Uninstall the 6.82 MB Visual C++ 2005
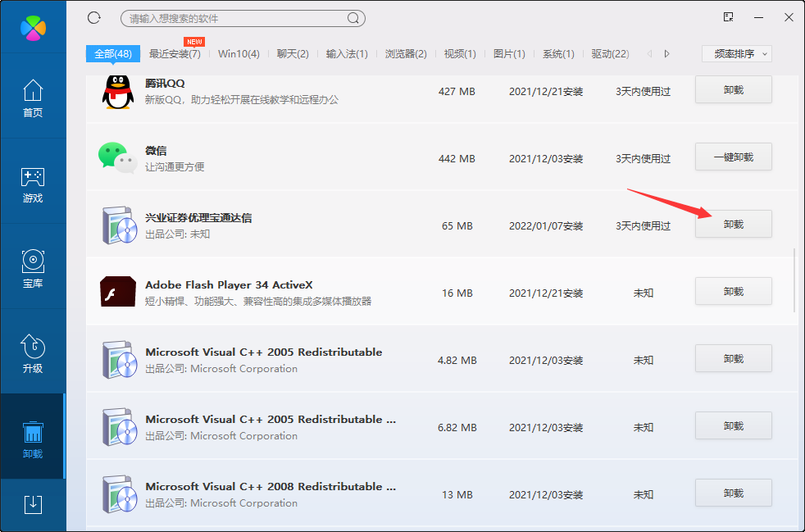805x532 pixels. pos(734,426)
